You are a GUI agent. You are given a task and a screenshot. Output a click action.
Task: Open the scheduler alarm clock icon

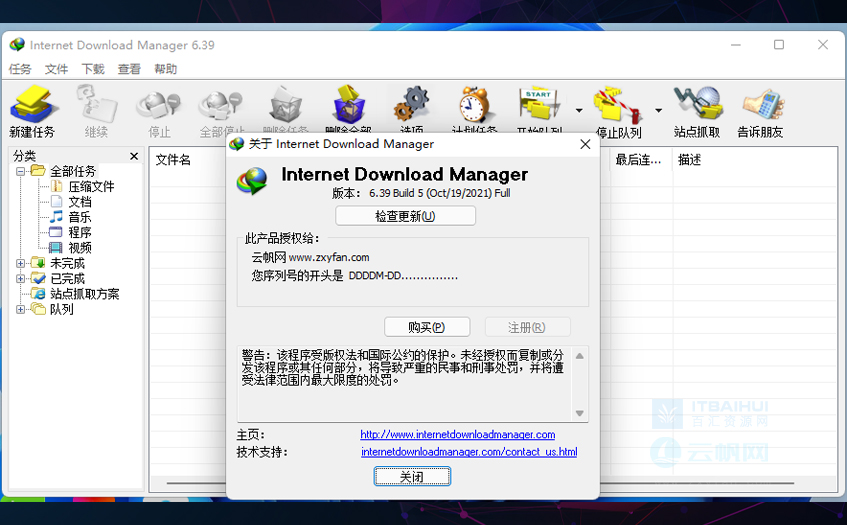pyautogui.click(x=474, y=104)
